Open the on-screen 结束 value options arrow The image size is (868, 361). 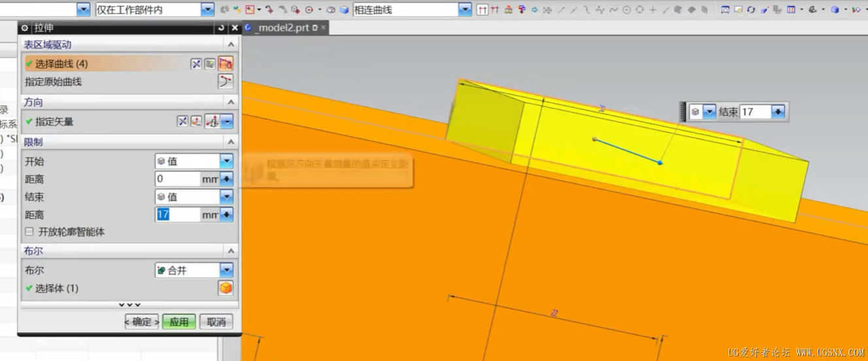[778, 112]
